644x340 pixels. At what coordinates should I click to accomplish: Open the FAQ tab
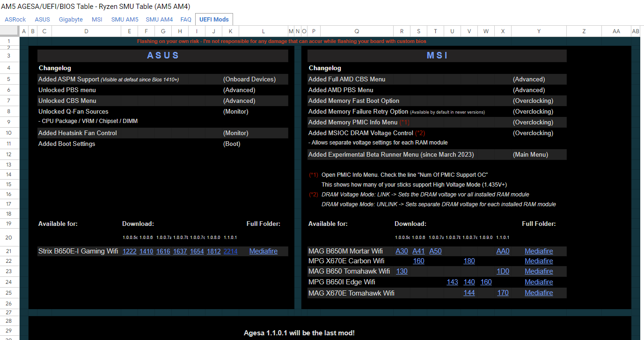pos(186,20)
